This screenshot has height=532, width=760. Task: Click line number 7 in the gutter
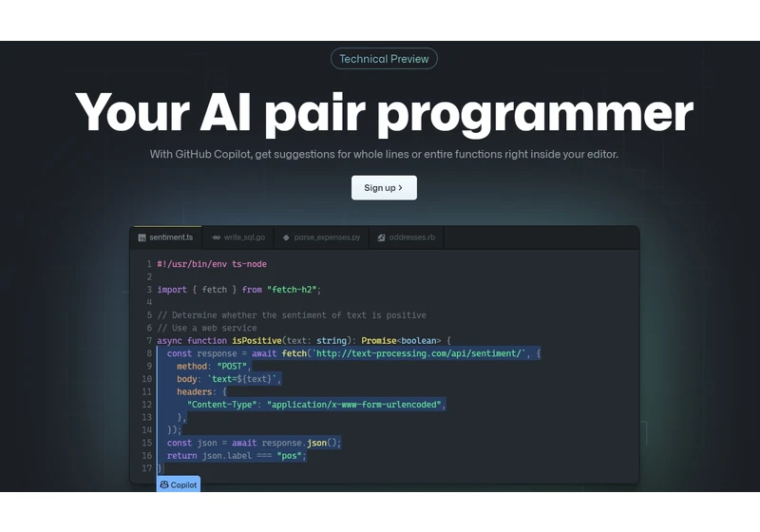tap(149, 341)
